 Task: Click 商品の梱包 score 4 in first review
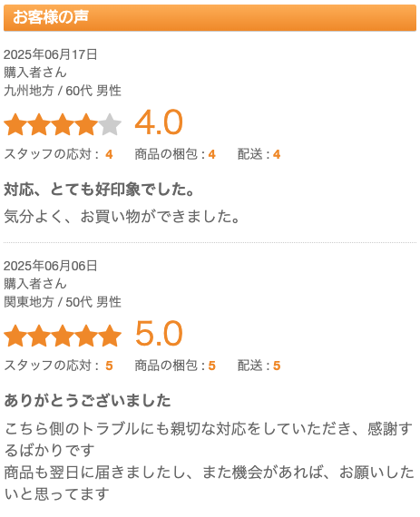coord(211,154)
